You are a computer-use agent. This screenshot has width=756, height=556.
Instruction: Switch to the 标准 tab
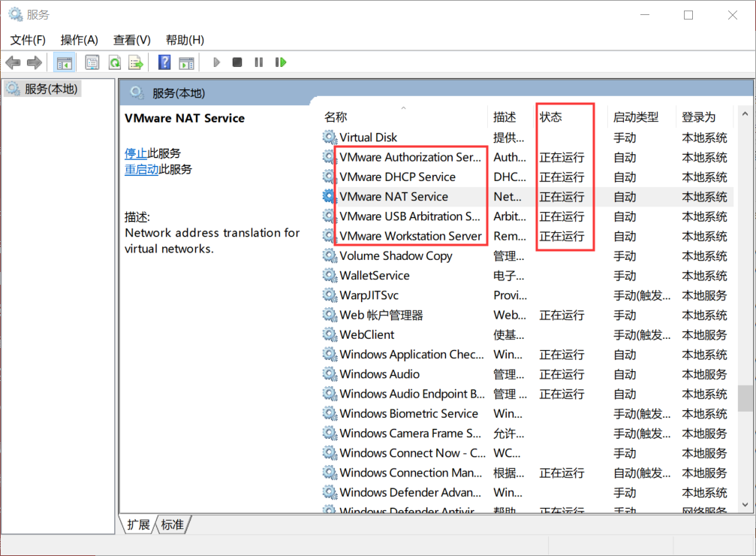click(172, 524)
